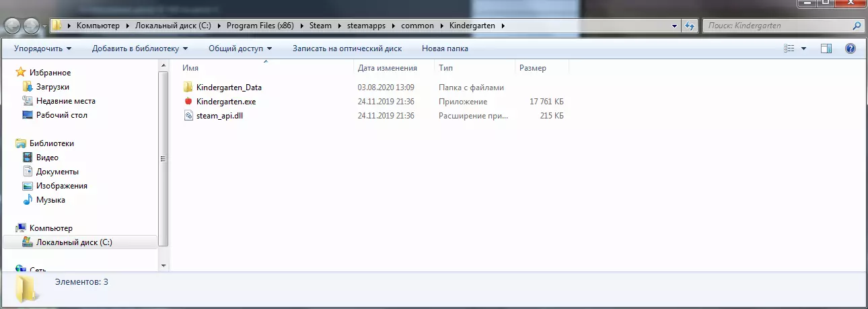Image resolution: width=868 pixels, height=309 pixels.
Task: Open the recent locations dropdown arrow
Action: point(44,26)
